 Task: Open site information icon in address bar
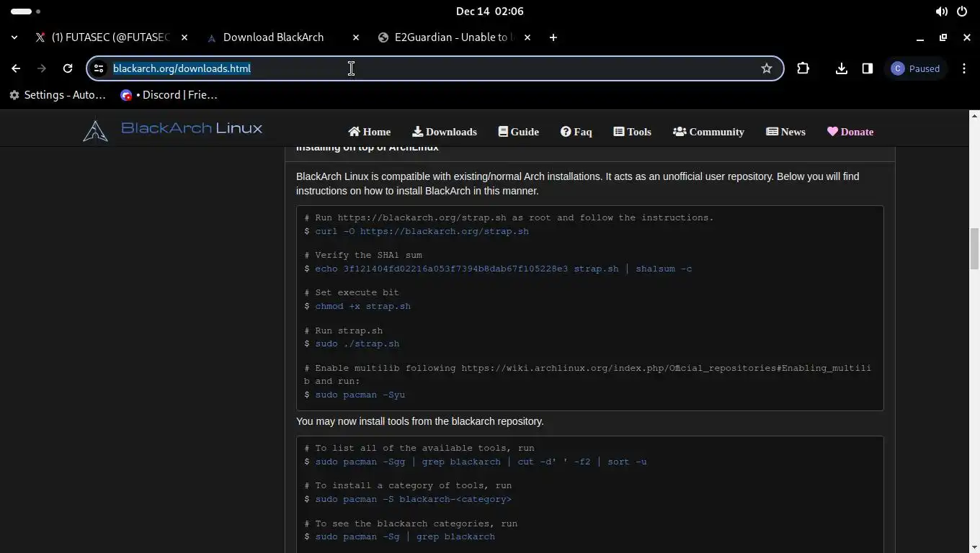point(99,68)
